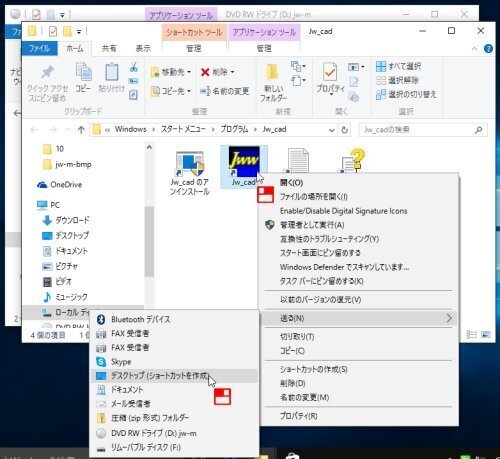This screenshot has width=500, height=459.
Task: Switch to details view in status bar
Action: pyautogui.click(x=471, y=334)
